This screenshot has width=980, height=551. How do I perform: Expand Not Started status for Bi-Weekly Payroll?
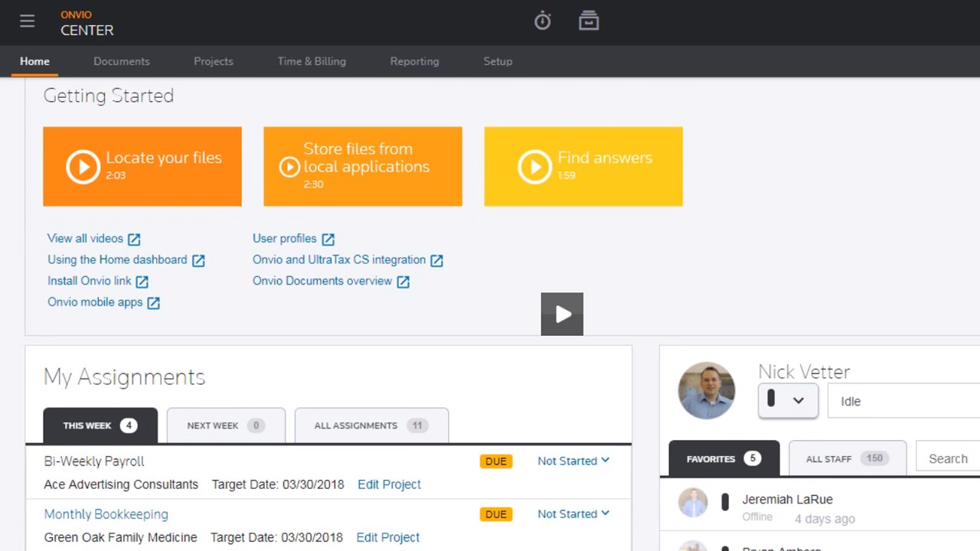[573, 461]
